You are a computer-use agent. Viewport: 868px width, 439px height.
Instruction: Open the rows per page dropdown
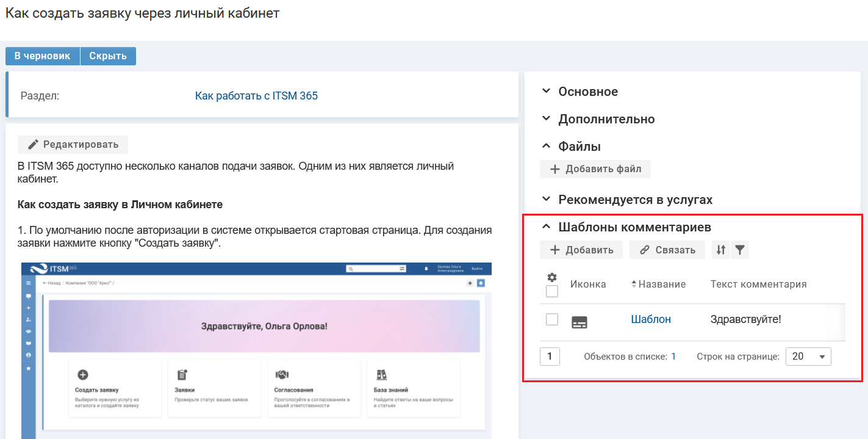808,357
